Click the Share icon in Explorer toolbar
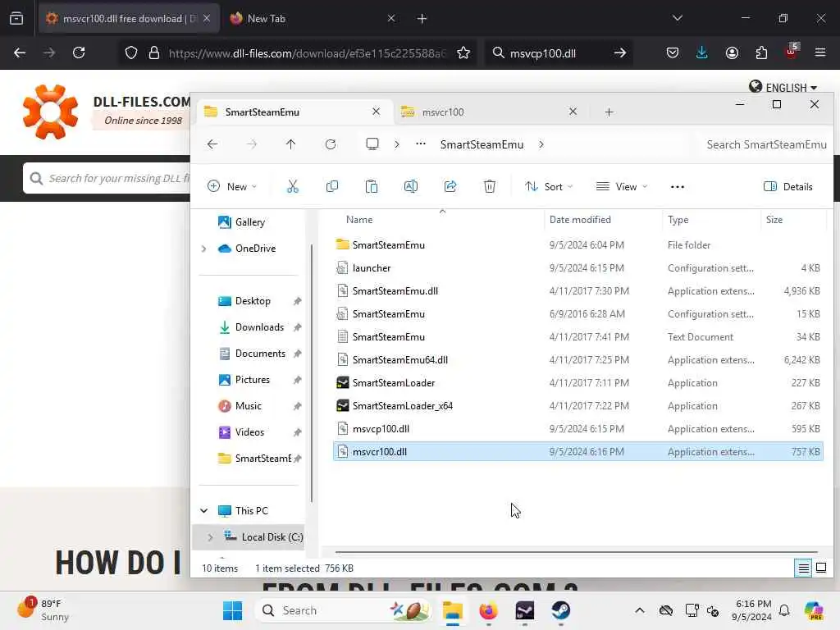Viewport: 840px width, 630px height. 450,186
